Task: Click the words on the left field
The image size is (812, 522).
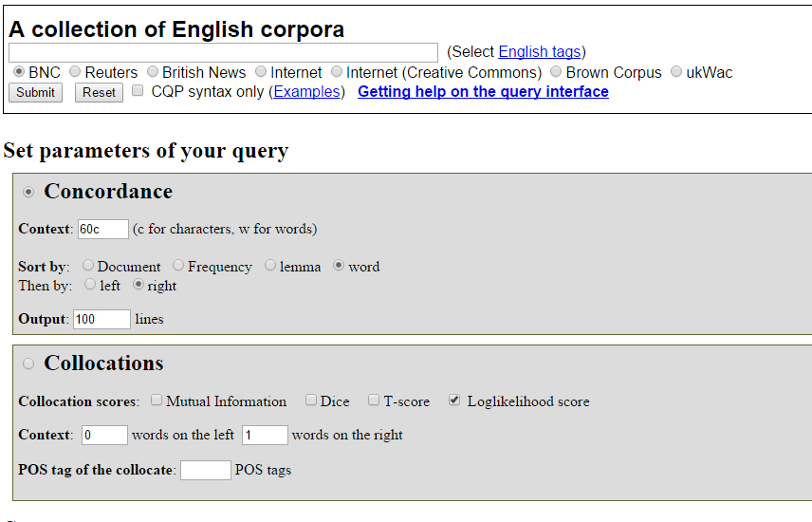Action: tap(104, 435)
